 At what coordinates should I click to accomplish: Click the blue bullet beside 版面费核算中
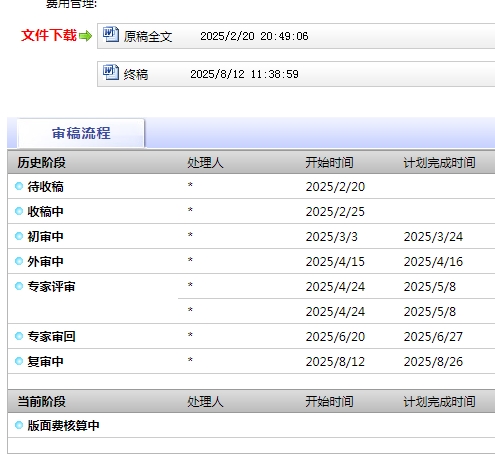point(19,425)
